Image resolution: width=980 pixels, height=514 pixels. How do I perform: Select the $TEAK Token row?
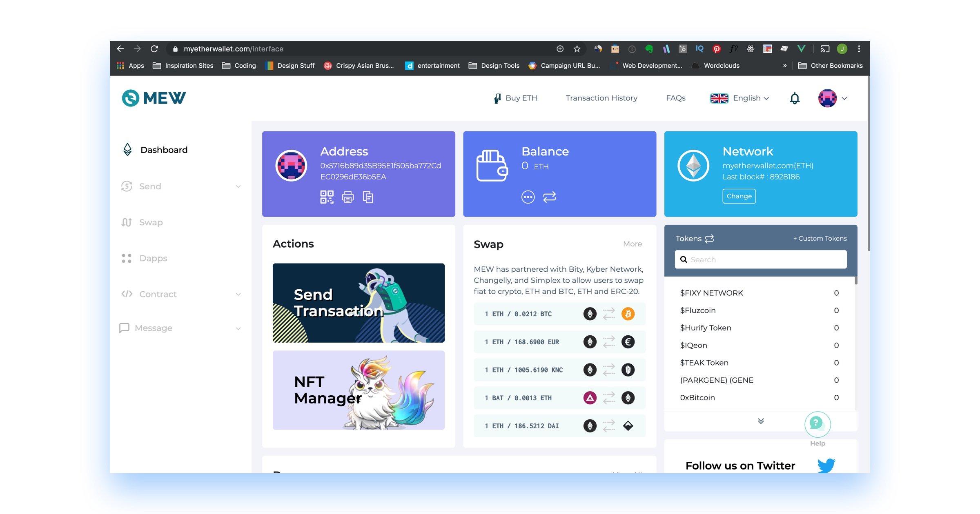pos(759,363)
